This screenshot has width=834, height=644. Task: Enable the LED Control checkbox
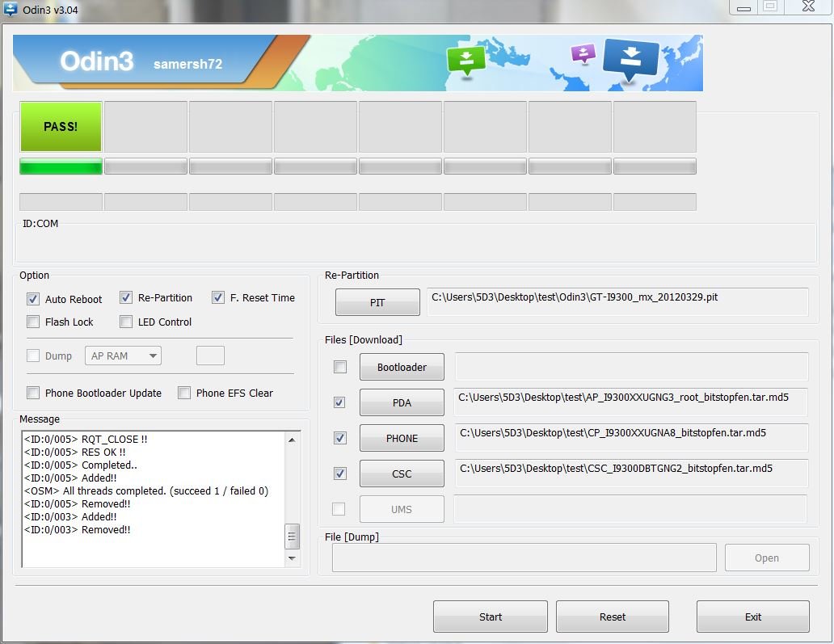(126, 322)
